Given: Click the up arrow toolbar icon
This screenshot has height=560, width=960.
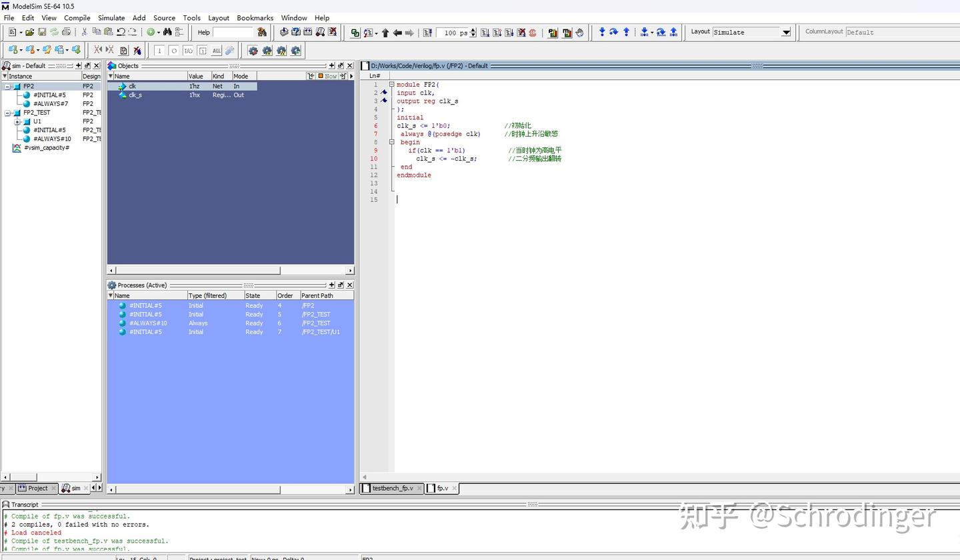Looking at the screenshot, I should pos(385,33).
